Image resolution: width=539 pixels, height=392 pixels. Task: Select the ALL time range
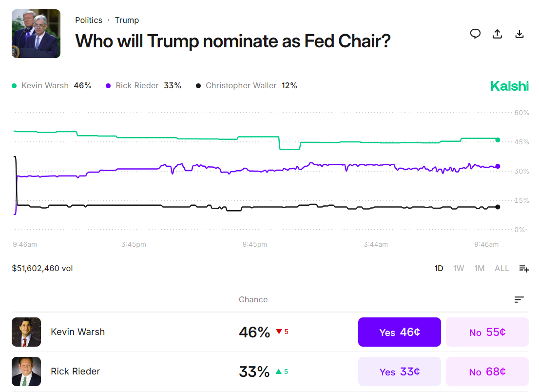pos(501,268)
